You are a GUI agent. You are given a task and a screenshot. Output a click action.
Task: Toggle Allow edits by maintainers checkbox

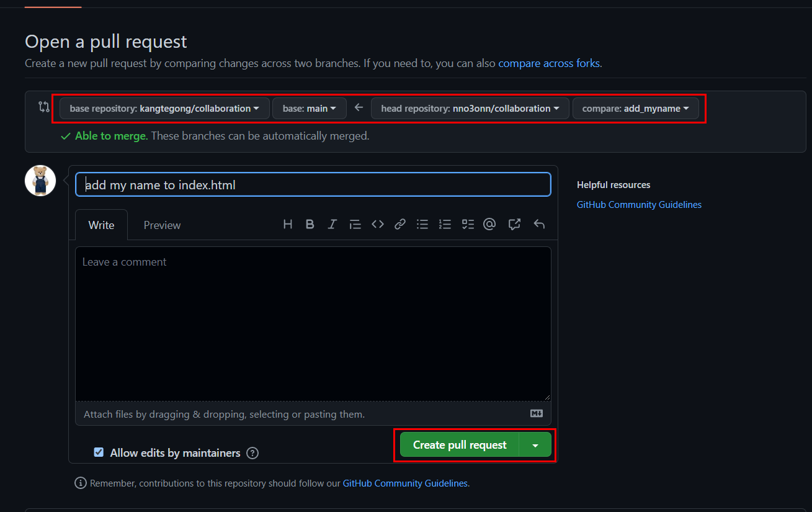(x=99, y=452)
